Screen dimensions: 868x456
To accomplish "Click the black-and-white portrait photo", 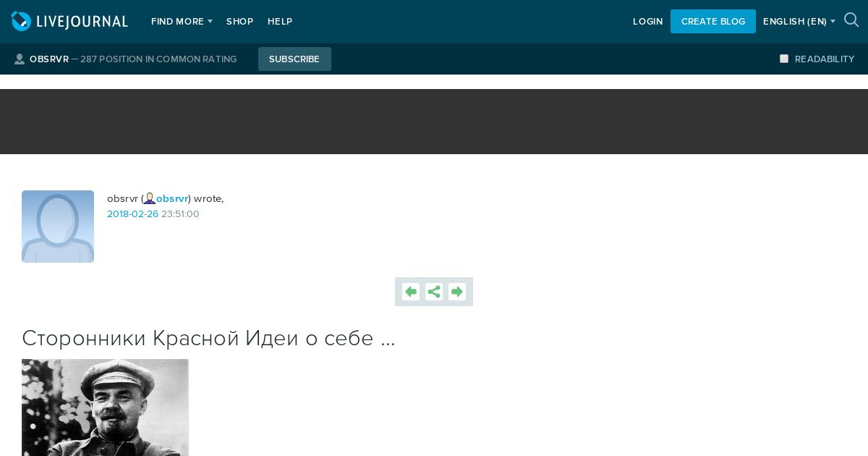I will click(105, 408).
